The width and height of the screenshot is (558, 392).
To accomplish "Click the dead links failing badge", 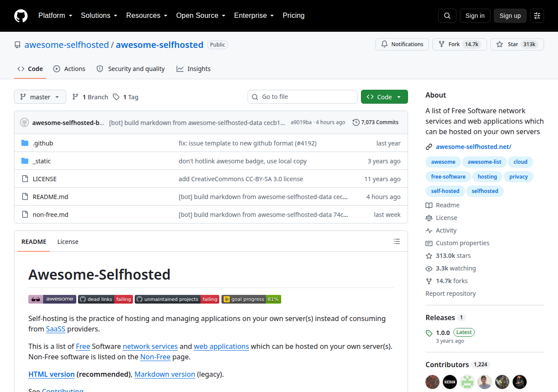I will pyautogui.click(x=105, y=299).
